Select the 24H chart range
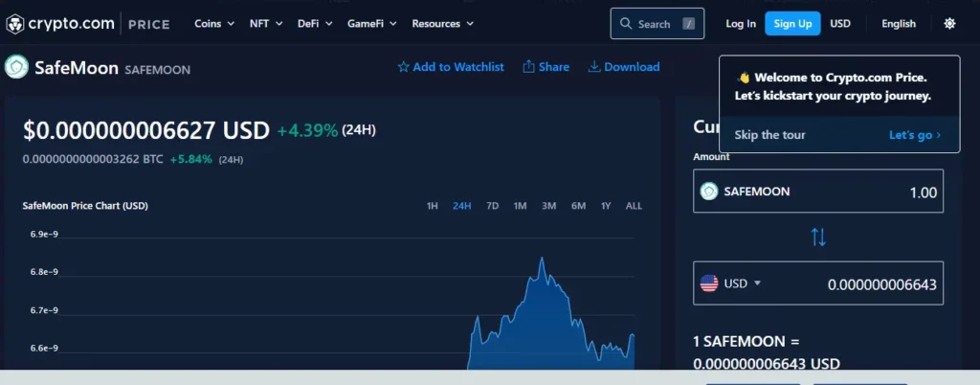980x385 pixels. 462,206
